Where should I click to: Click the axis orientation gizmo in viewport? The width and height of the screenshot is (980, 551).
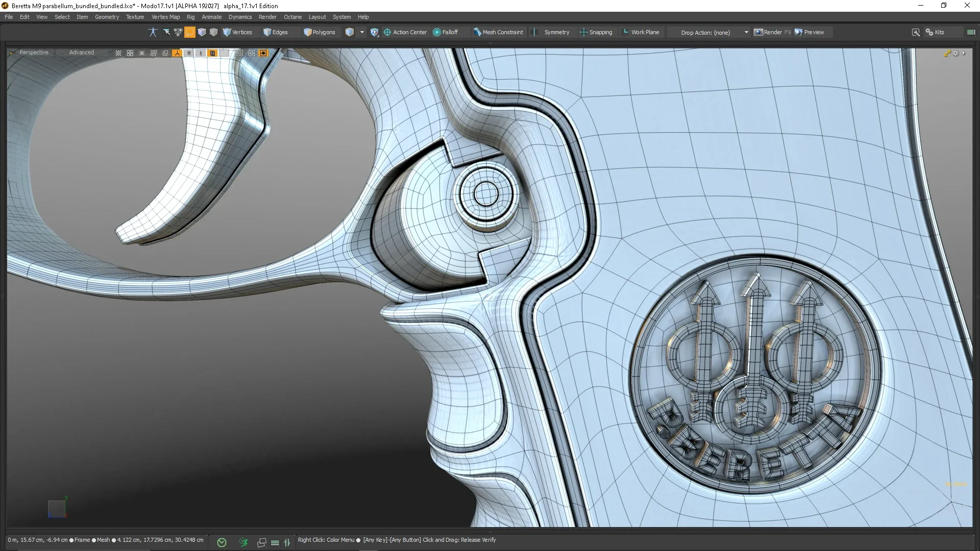pyautogui.click(x=57, y=508)
